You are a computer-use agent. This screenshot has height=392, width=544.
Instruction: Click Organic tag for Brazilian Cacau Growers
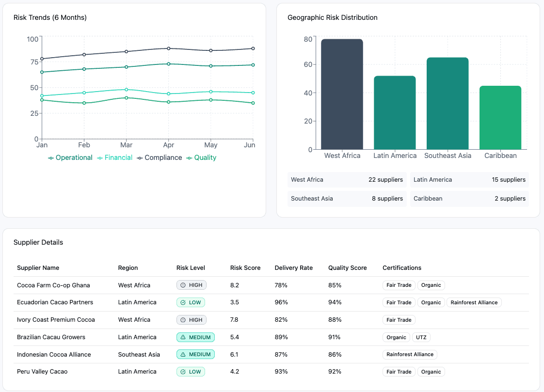coord(396,337)
